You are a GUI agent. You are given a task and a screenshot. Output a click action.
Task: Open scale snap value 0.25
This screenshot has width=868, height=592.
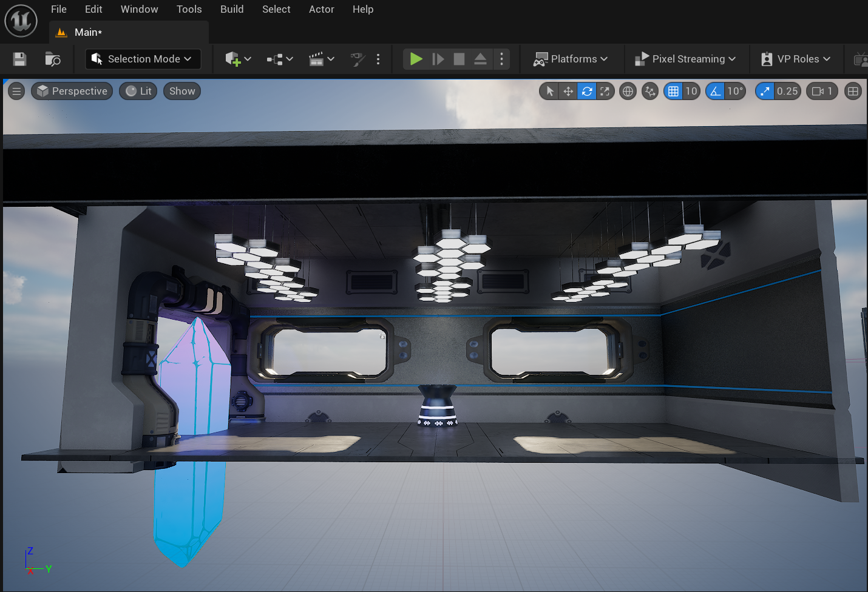787,91
